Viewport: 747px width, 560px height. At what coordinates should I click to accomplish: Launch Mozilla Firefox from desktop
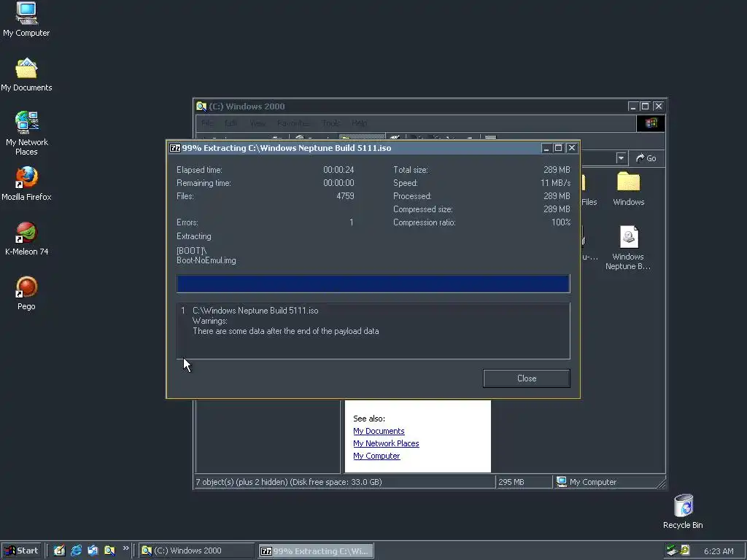[x=26, y=183]
